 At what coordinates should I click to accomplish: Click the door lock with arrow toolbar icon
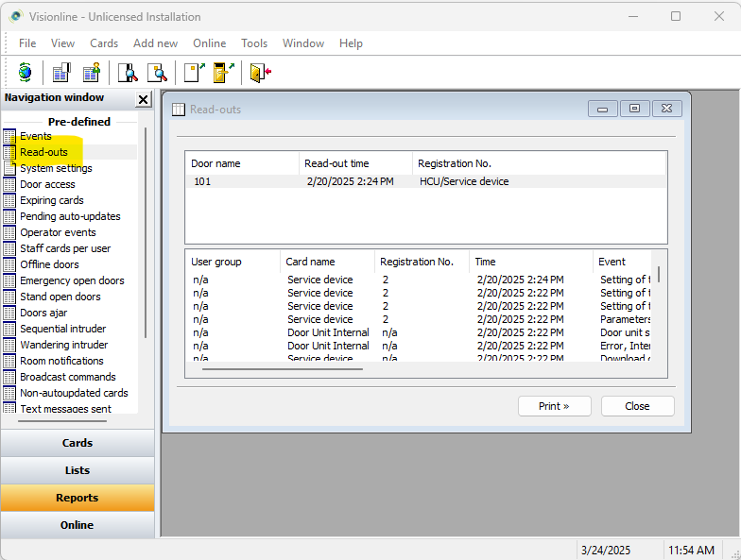coord(223,73)
